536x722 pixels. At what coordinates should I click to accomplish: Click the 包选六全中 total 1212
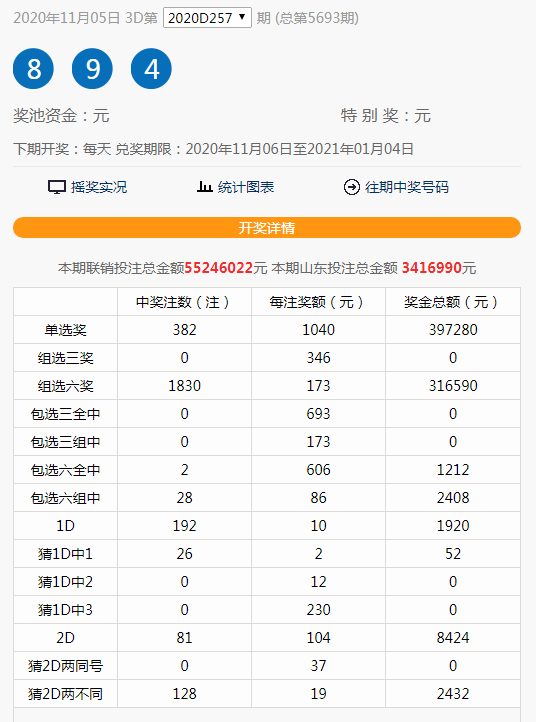453,470
